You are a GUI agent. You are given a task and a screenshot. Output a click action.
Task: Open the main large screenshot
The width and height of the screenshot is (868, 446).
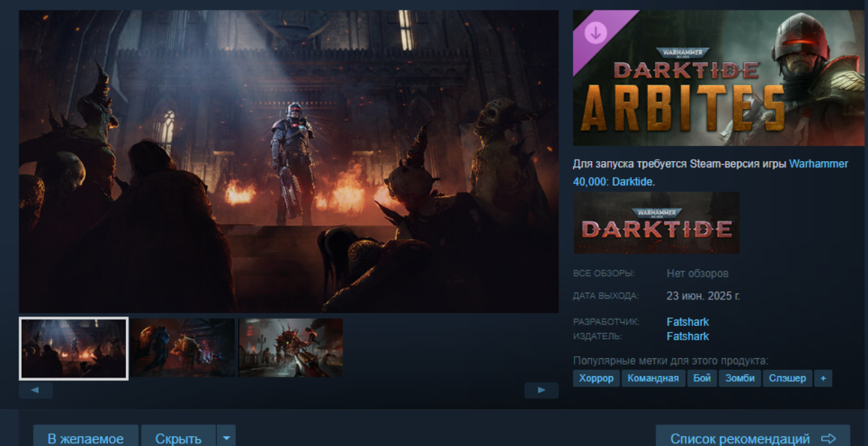pyautogui.click(x=289, y=161)
